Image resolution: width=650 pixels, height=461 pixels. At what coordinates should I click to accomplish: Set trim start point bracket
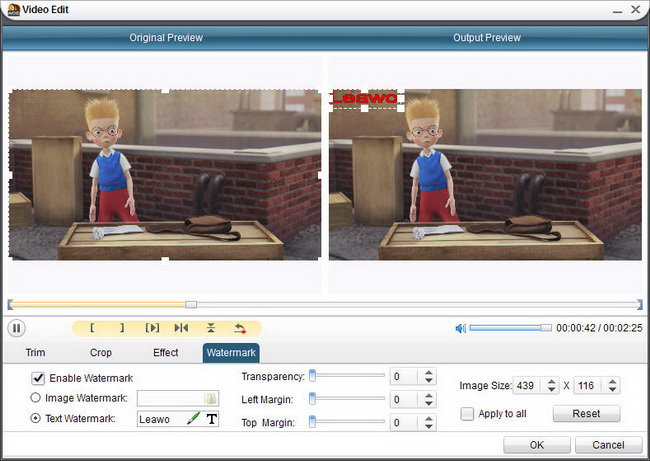point(92,328)
